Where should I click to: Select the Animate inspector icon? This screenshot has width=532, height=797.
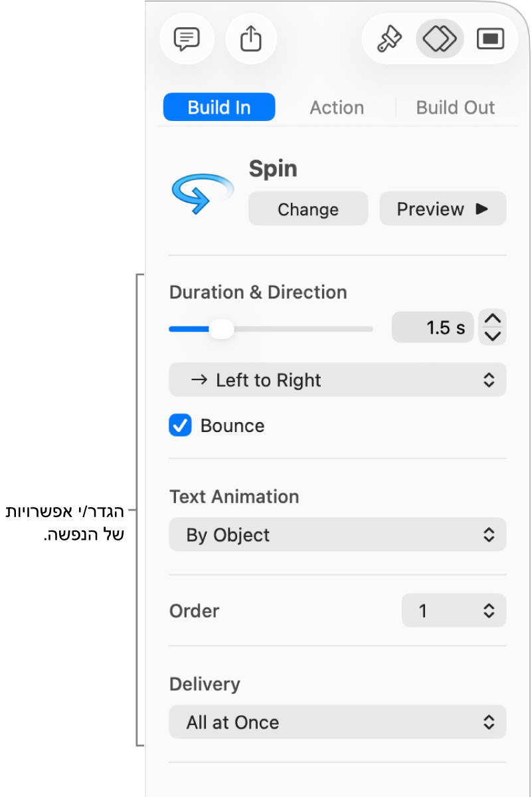pos(439,39)
